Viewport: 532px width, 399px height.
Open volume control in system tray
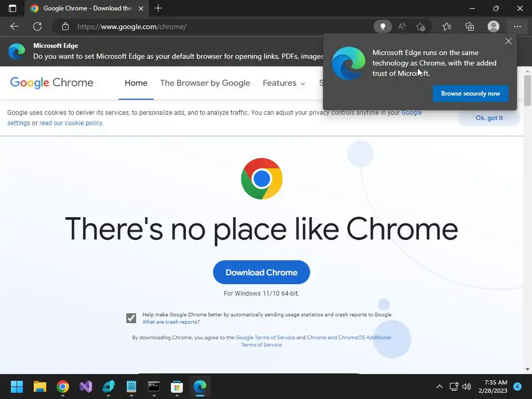coord(467,387)
